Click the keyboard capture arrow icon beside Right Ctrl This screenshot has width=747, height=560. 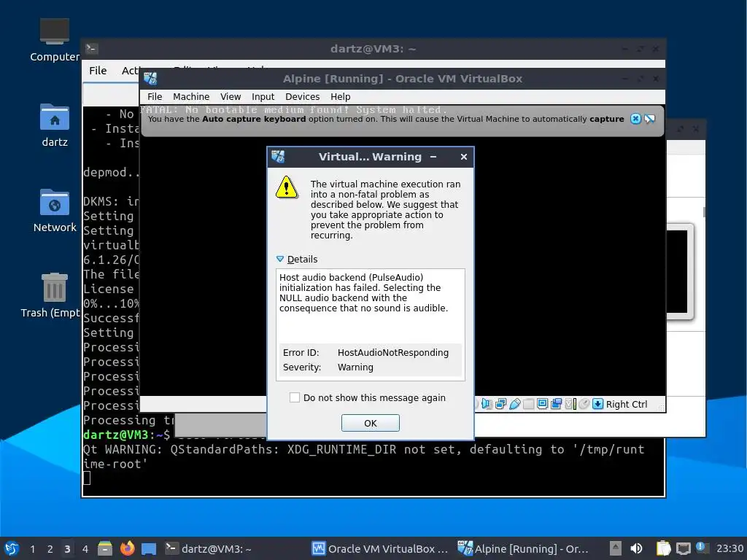(x=598, y=404)
